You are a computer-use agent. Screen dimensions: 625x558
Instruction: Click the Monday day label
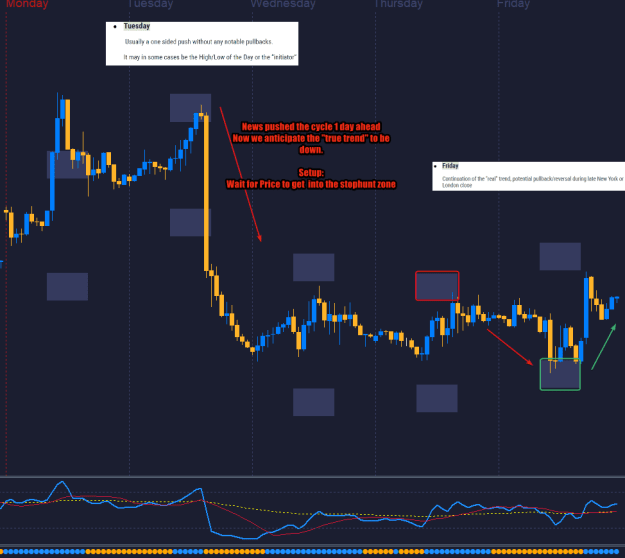coord(27,4)
